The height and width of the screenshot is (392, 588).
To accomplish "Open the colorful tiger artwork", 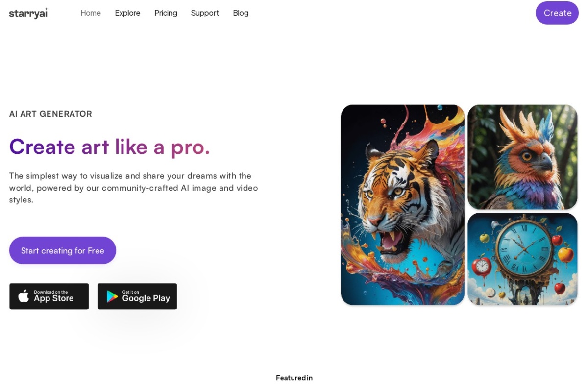I will (402, 205).
